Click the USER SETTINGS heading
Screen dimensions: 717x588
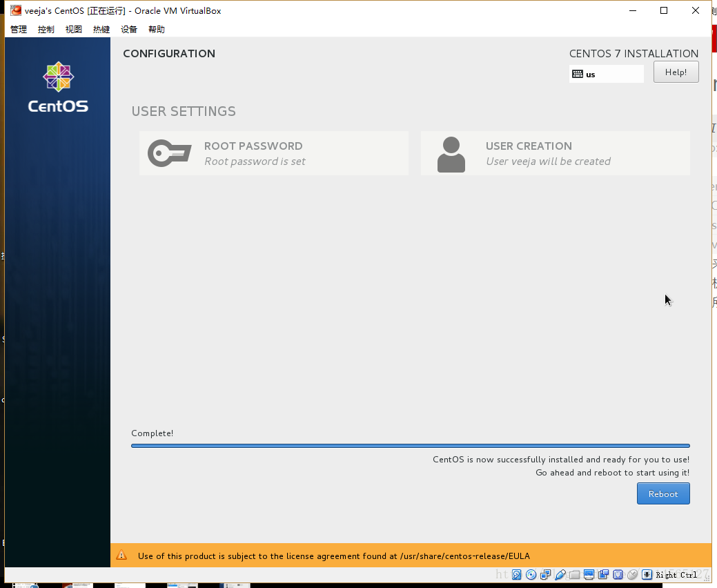click(x=184, y=111)
